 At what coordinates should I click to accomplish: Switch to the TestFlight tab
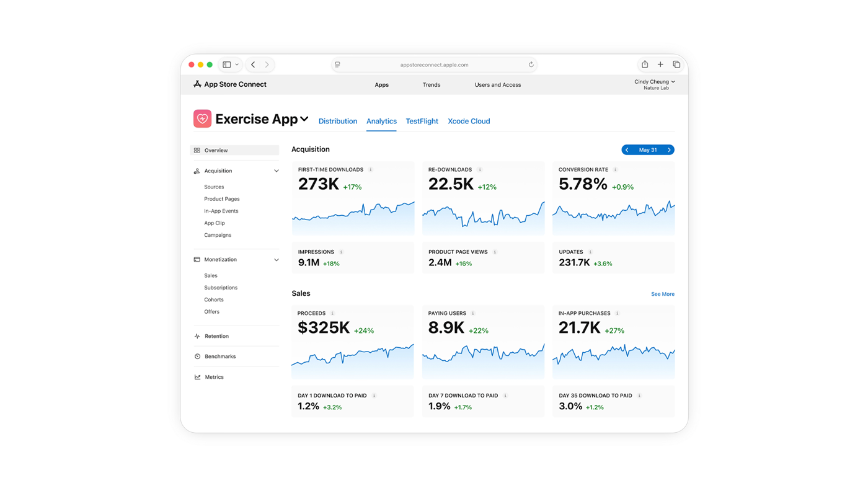[x=422, y=121]
